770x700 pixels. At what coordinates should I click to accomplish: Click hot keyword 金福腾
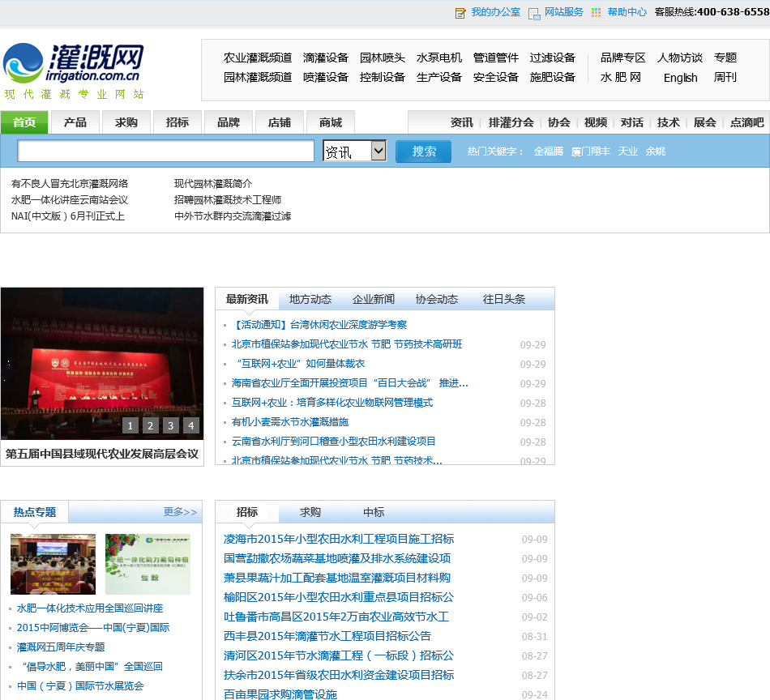(548, 152)
